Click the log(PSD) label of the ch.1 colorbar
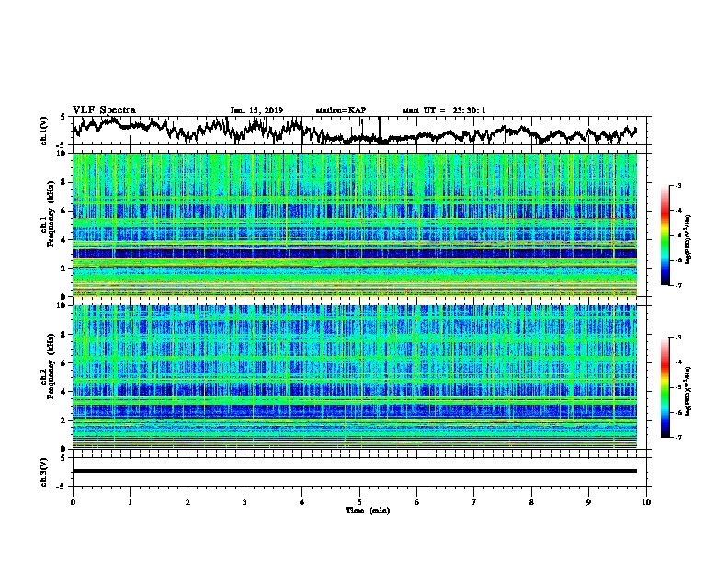Screen dimensions: 728x563 pyautogui.click(x=688, y=239)
